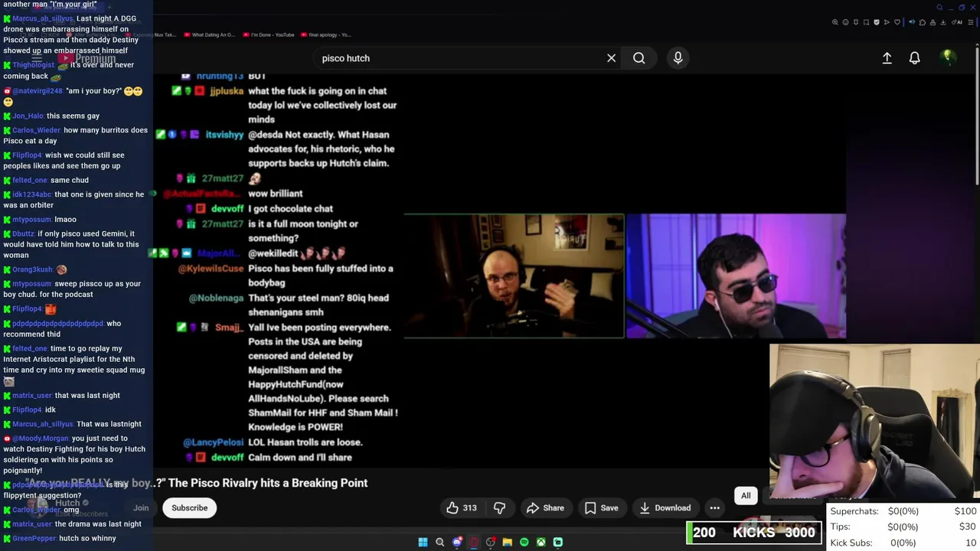This screenshot has width=980, height=551.
Task: Open File Explorer from the taskbar
Action: tap(507, 542)
